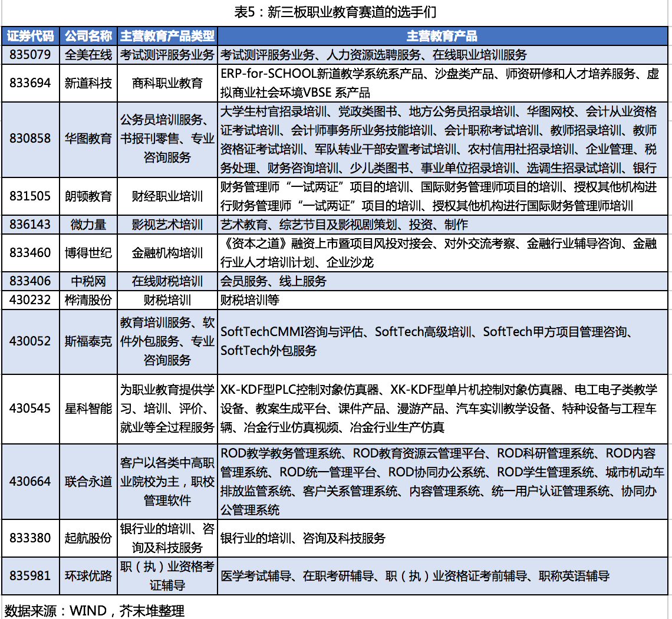Click the product cell starting 大学生村官招录培训
Viewport: 672px width, 619px height.
tap(443, 139)
